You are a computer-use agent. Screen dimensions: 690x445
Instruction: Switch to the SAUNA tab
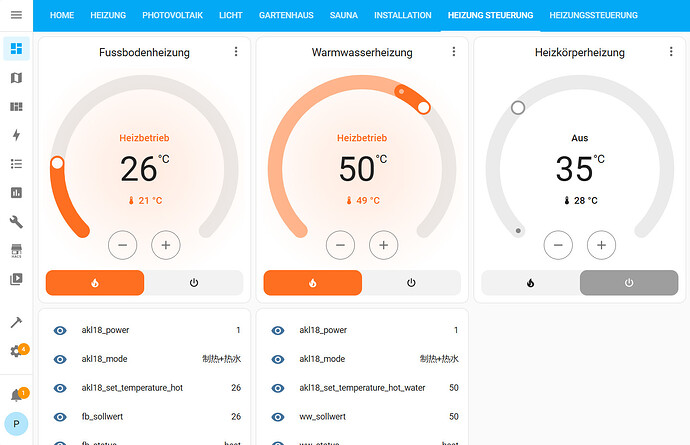(344, 15)
